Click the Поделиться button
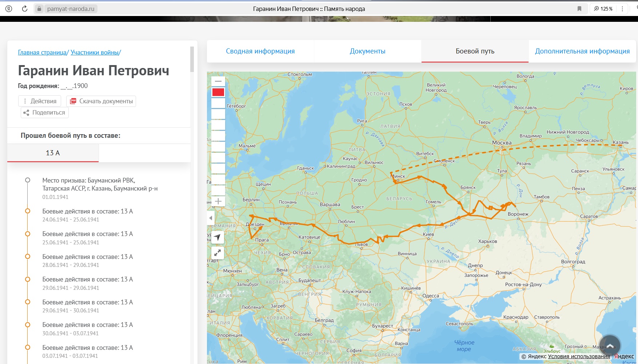This screenshot has width=638, height=364. (x=45, y=113)
